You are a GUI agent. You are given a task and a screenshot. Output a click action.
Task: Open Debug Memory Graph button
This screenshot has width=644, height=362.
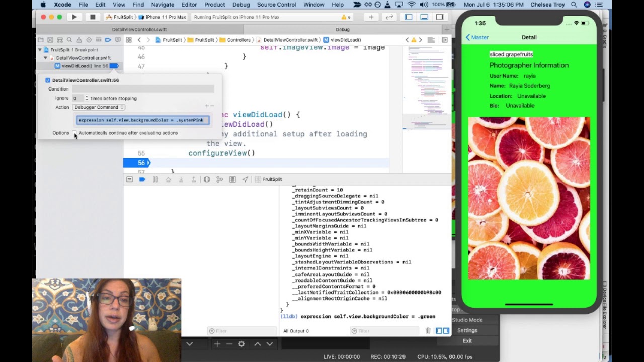click(219, 179)
